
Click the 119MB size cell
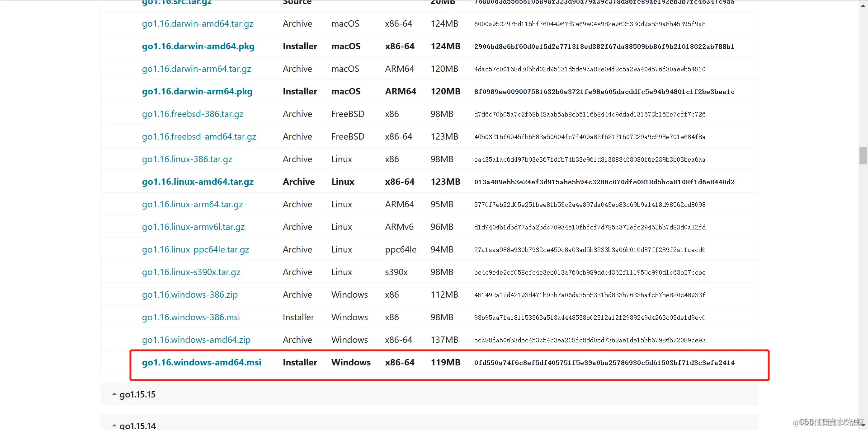tap(445, 363)
